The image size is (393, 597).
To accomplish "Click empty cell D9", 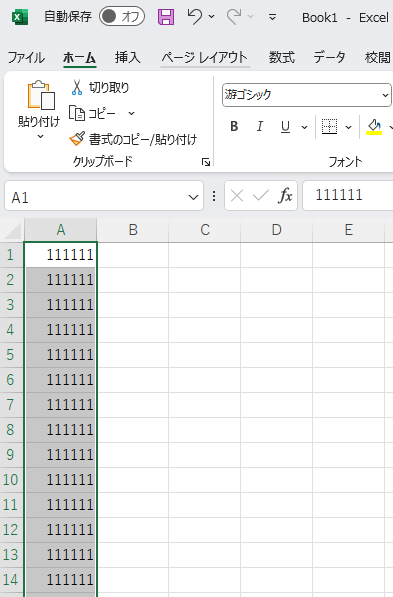I will [x=276, y=455].
